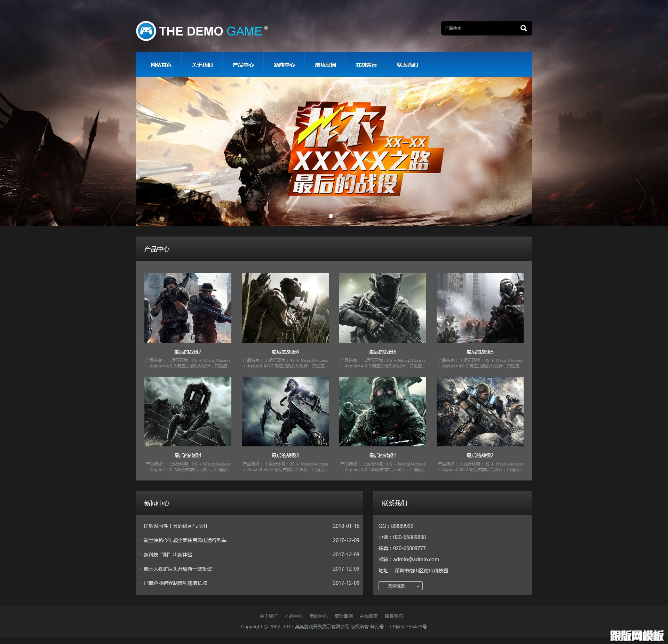Click the 最后的战役5 title link
Screen dimensions: 668x644
[480, 352]
